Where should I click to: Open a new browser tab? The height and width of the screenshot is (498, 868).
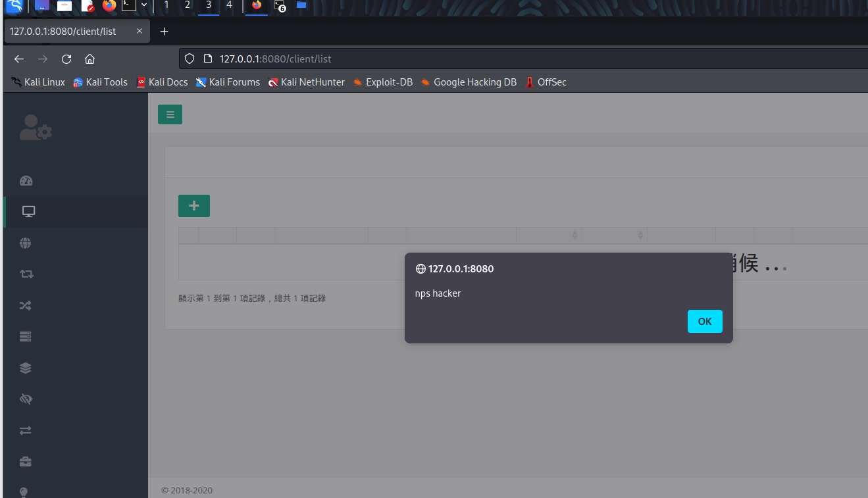pyautogui.click(x=165, y=31)
